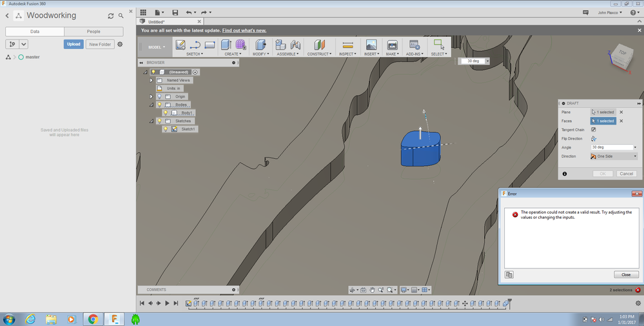644x326 pixels.
Task: Click the Save icon in toolbar
Action: click(175, 13)
